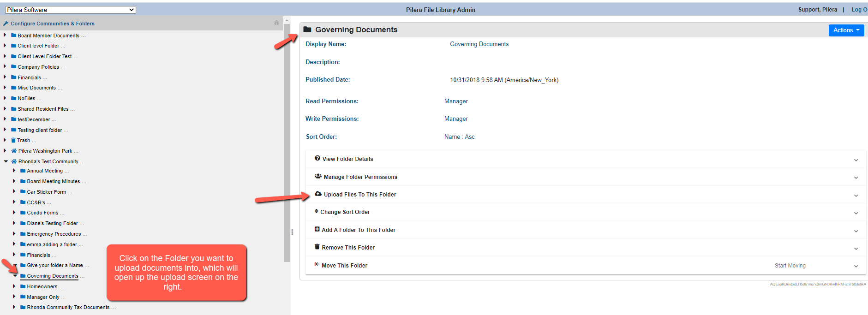Expand the Misc Documents tree node

5,87
